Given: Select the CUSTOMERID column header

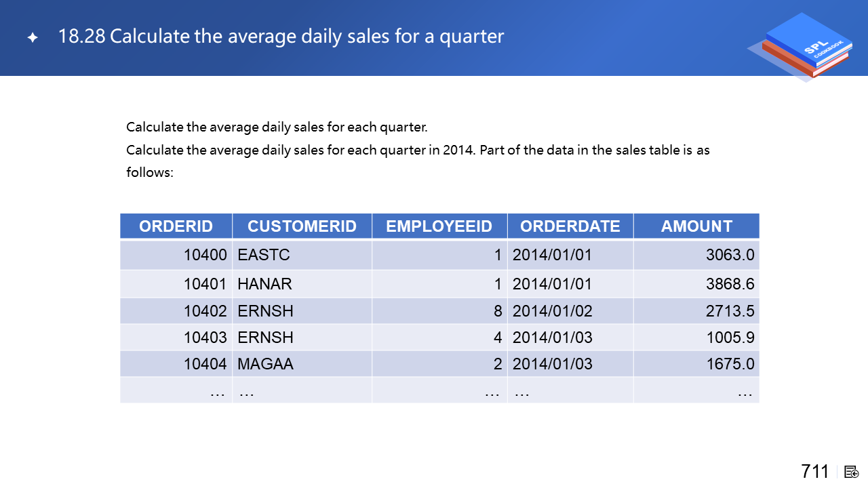Looking at the screenshot, I should click(302, 226).
